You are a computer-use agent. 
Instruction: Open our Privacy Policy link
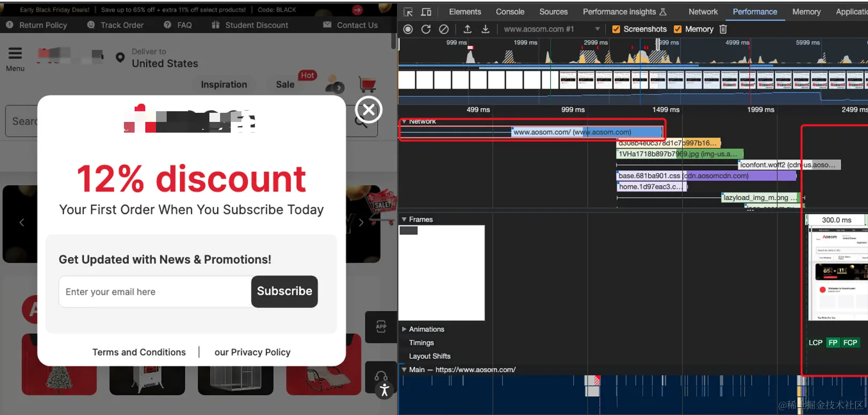coord(252,352)
